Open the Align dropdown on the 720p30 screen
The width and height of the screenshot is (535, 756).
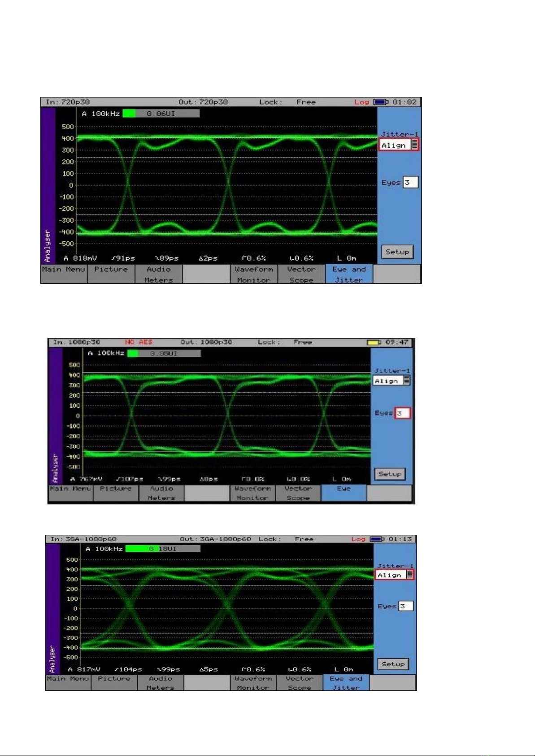pos(399,145)
